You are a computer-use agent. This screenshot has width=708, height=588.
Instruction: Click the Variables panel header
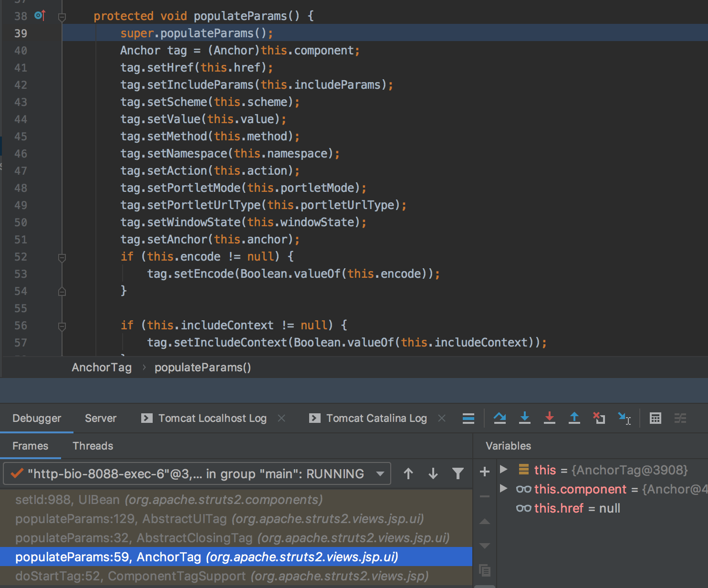pos(508,446)
